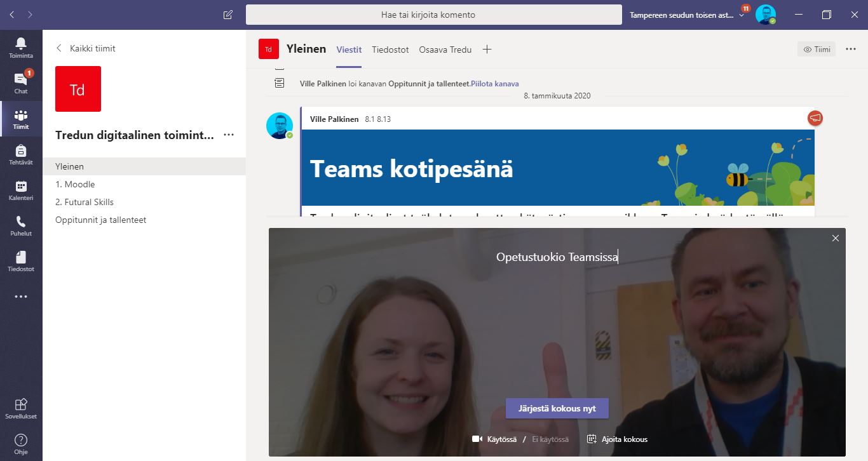Open team more options ellipsis
Image resolution: width=868 pixels, height=461 pixels.
point(229,135)
